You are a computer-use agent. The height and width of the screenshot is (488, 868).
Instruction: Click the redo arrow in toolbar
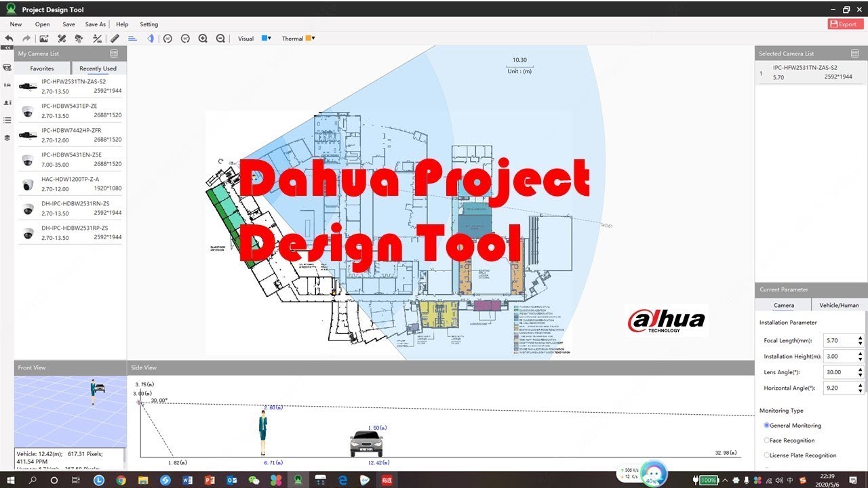[x=26, y=39]
